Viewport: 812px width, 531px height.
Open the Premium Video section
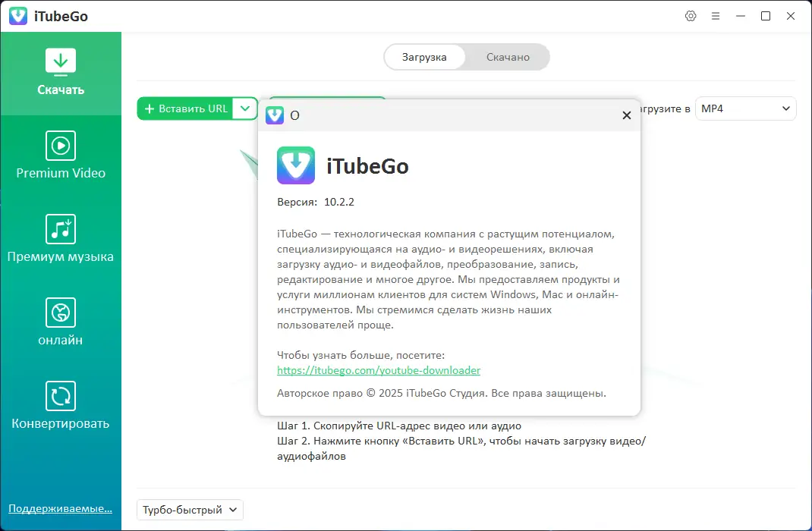click(60, 156)
